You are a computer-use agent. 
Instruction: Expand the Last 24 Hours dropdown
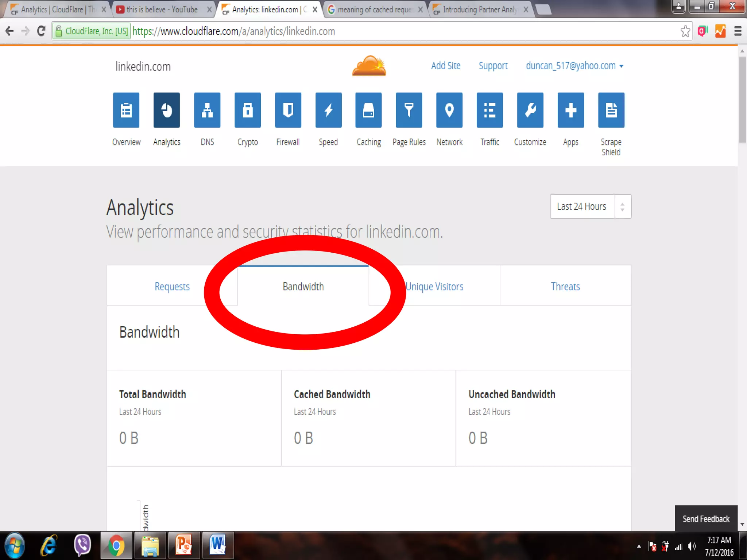coord(590,206)
